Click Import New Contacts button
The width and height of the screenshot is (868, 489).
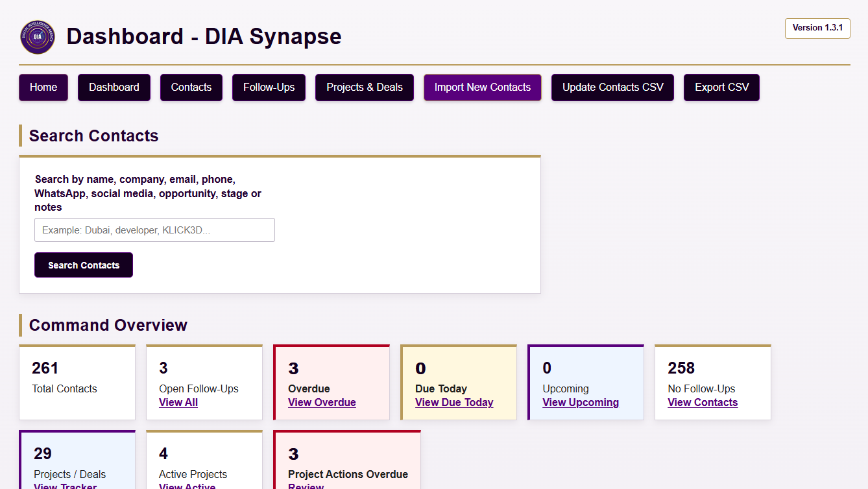(483, 88)
